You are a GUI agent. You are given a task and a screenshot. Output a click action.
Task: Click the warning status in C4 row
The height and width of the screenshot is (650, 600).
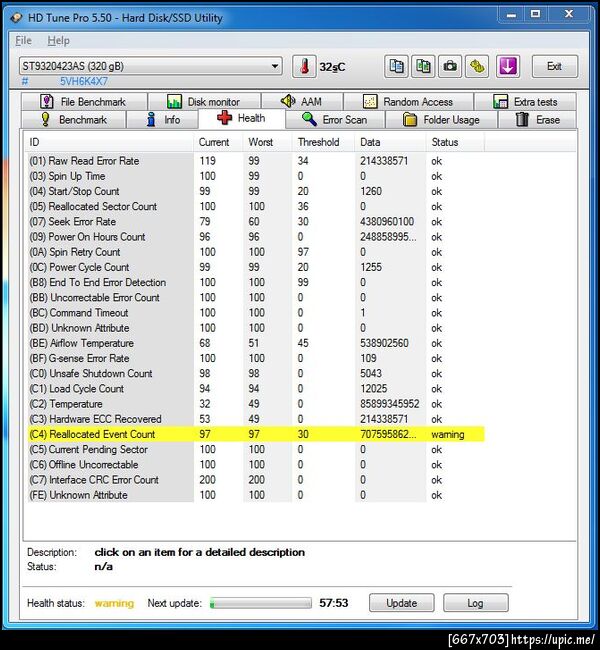[448, 434]
